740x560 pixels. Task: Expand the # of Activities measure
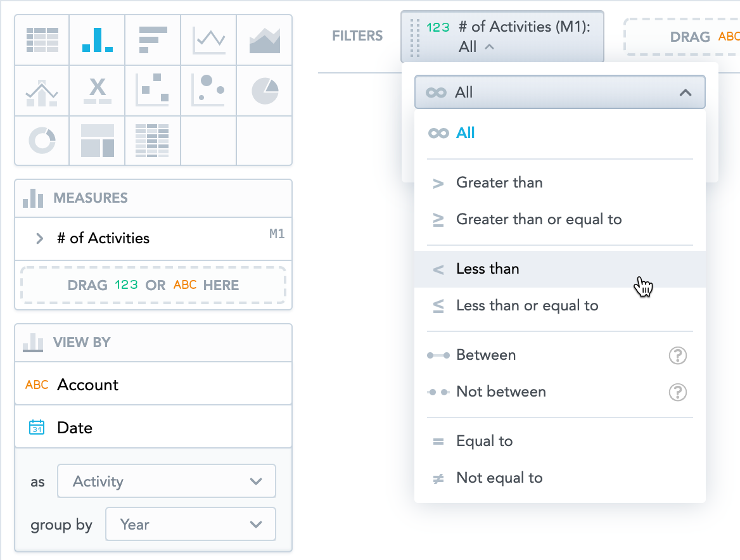[x=40, y=238]
